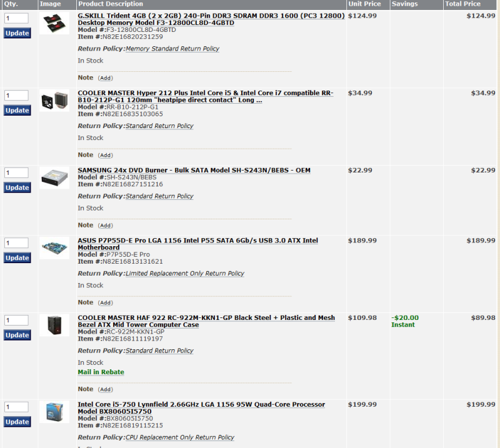
Task: Focus quantity field for ASUS motherboard
Action: coord(16,243)
